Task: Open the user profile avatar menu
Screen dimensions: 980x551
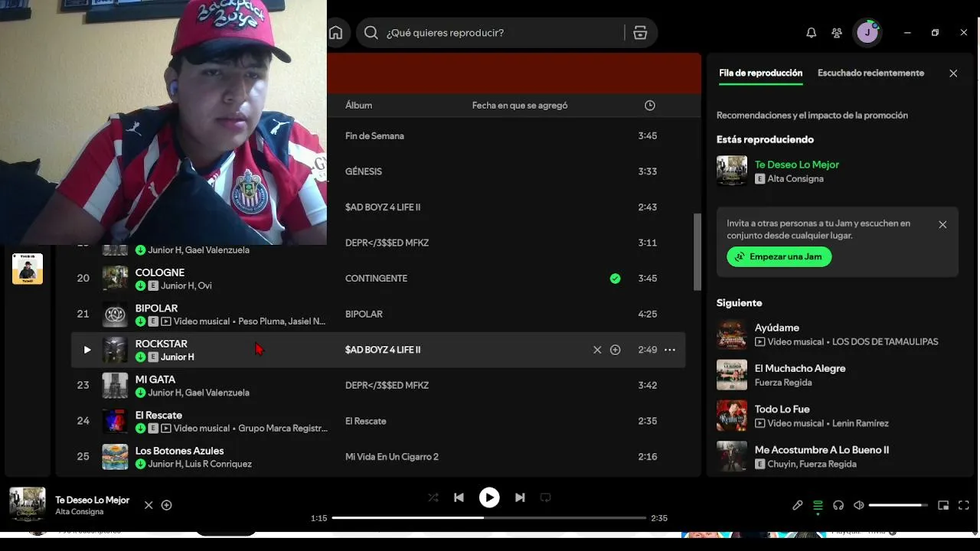Action: pos(867,33)
